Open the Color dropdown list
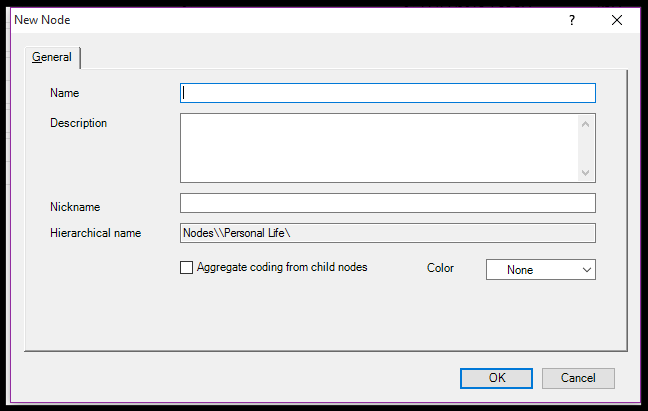 tap(540, 270)
